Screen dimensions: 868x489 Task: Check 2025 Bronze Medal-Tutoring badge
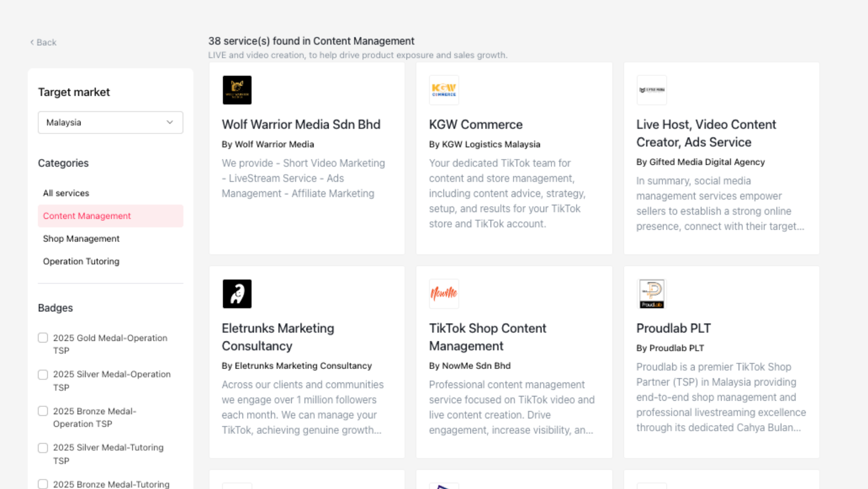[x=43, y=484]
